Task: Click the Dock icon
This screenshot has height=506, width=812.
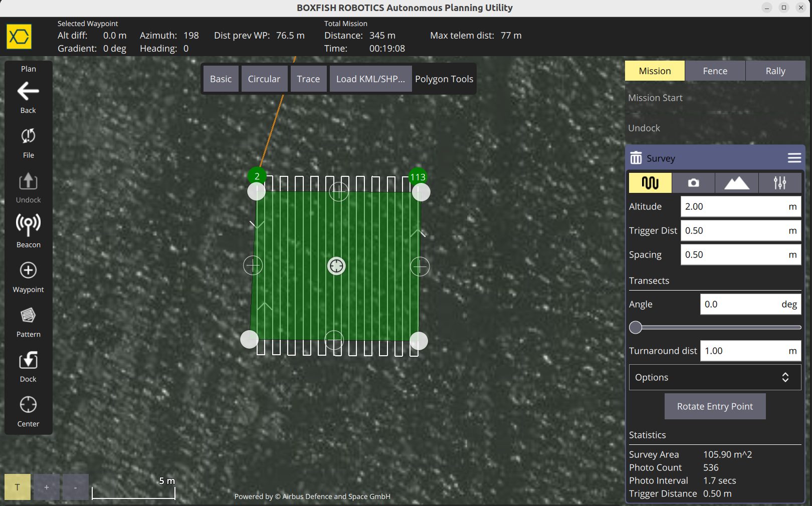Action: [x=28, y=361]
